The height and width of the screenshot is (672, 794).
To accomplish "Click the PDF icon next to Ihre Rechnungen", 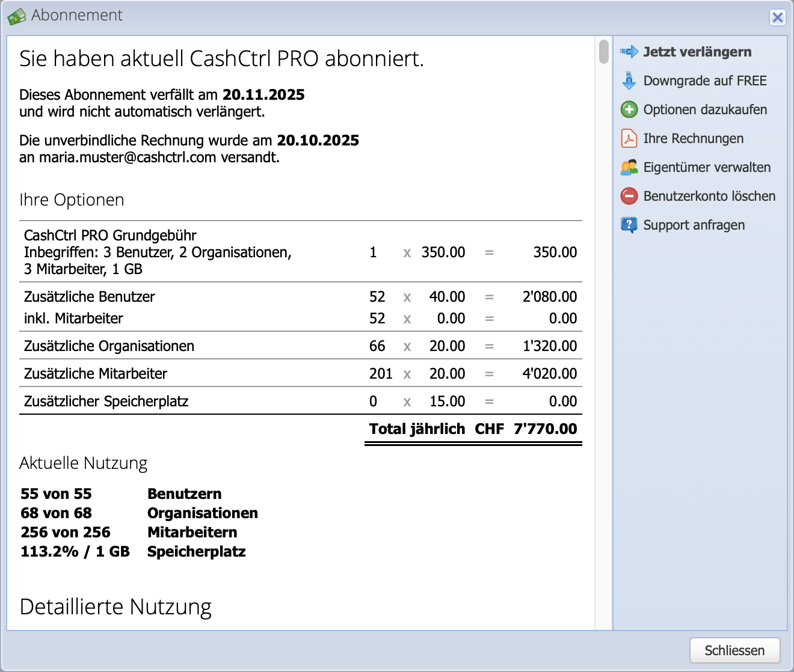I will point(629,138).
